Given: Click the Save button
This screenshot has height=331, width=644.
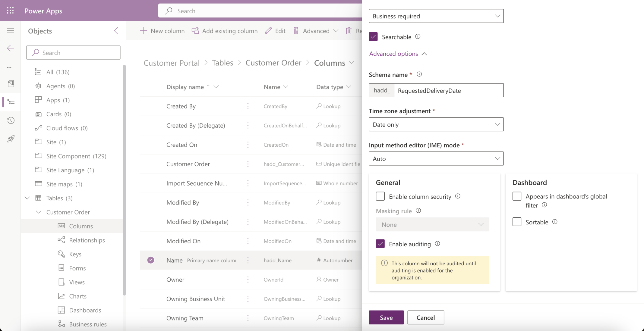Looking at the screenshot, I should (386, 317).
